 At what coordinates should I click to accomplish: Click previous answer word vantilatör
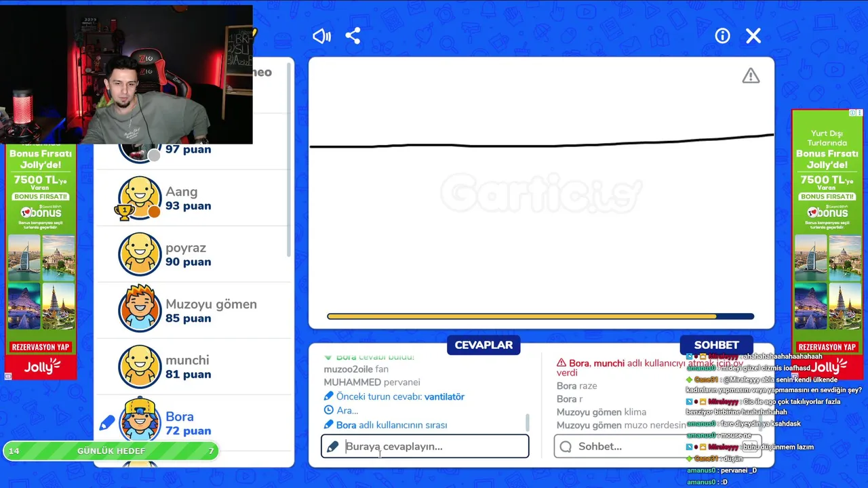[x=444, y=396]
